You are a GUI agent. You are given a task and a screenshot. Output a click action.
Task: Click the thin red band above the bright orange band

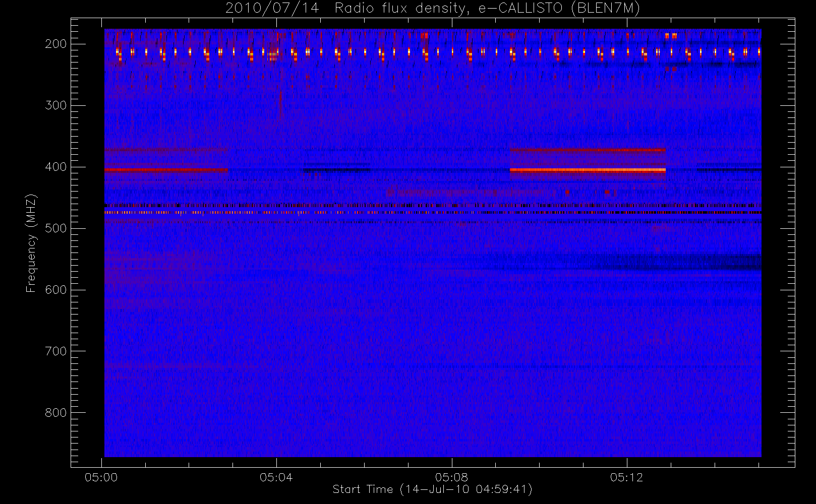click(588, 150)
